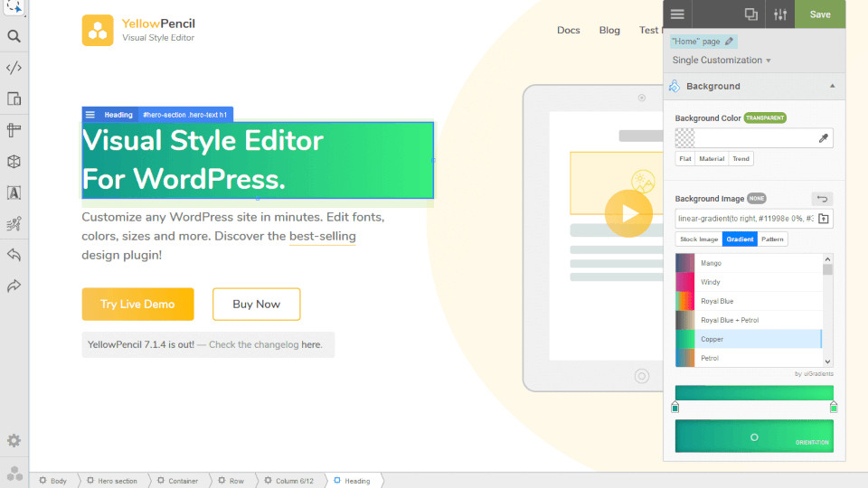Redo the last change
Viewport: 868px width, 488px height.
(14, 286)
